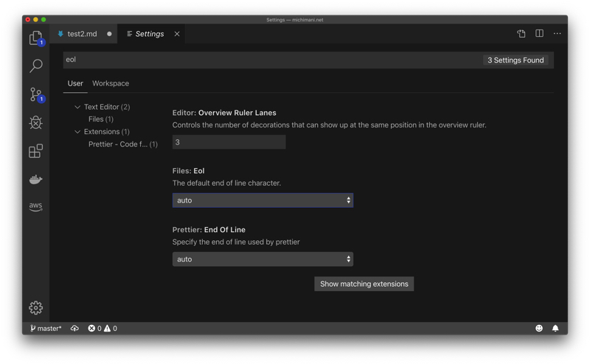Open the Debug view with bug icon
This screenshot has width=590, height=364.
pos(36,122)
